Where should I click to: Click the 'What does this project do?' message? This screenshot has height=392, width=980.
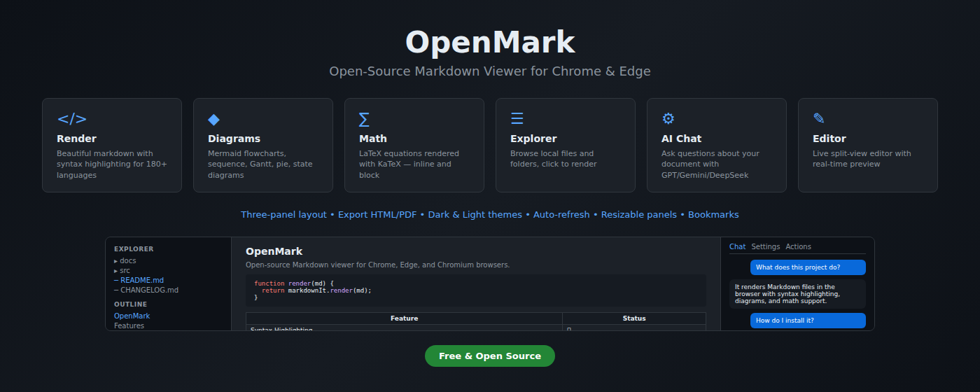pos(808,267)
